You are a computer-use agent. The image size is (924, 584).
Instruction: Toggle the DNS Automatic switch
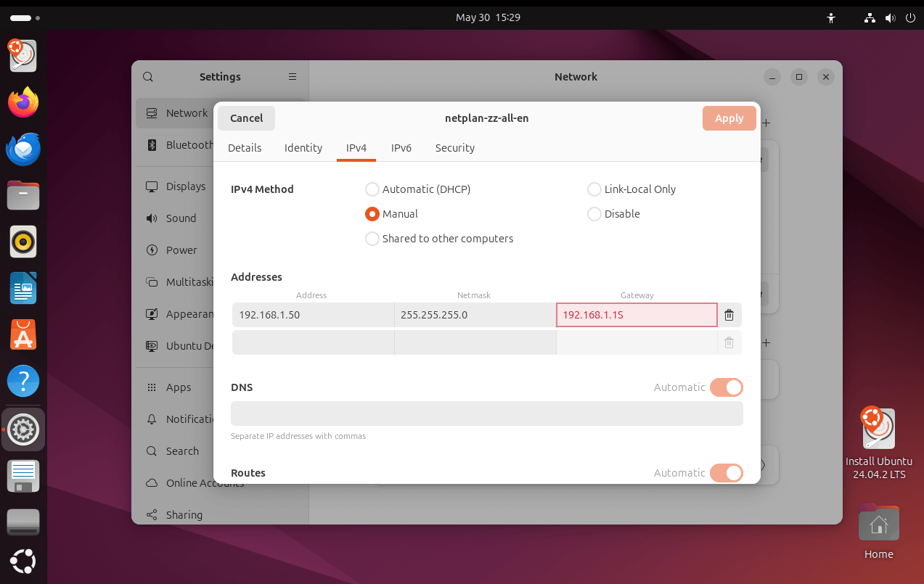coord(726,387)
